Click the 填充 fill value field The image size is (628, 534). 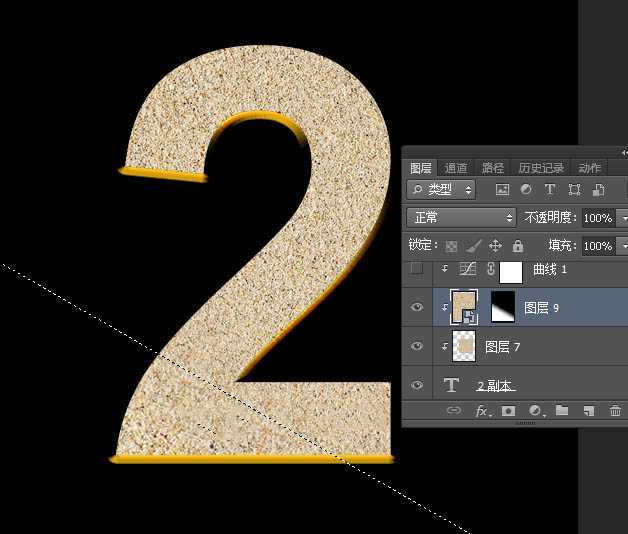pyautogui.click(x=597, y=245)
